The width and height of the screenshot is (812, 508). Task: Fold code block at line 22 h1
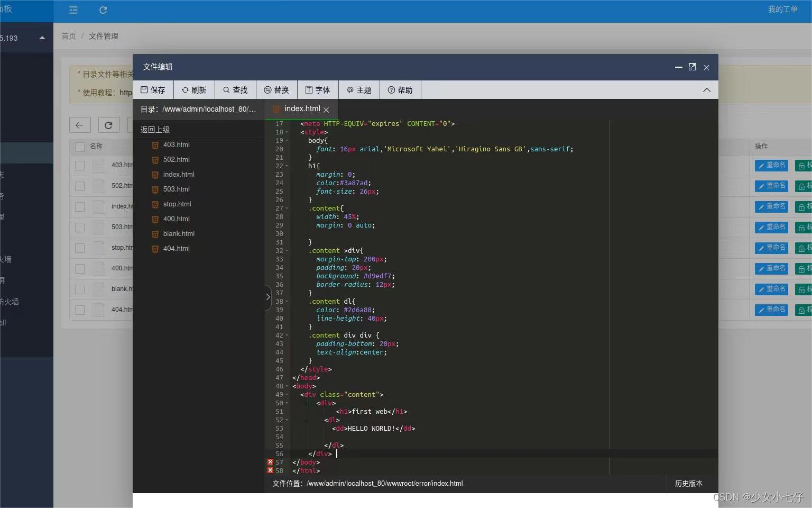pos(287,166)
